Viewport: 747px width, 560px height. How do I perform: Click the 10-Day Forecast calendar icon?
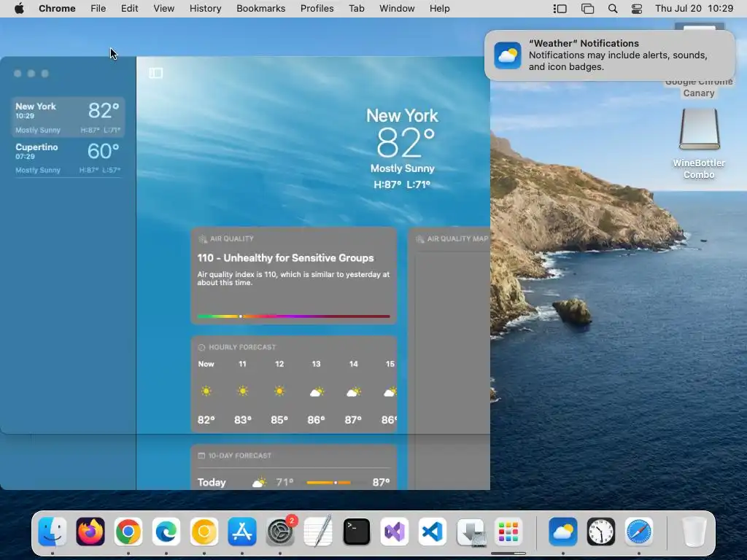201,456
